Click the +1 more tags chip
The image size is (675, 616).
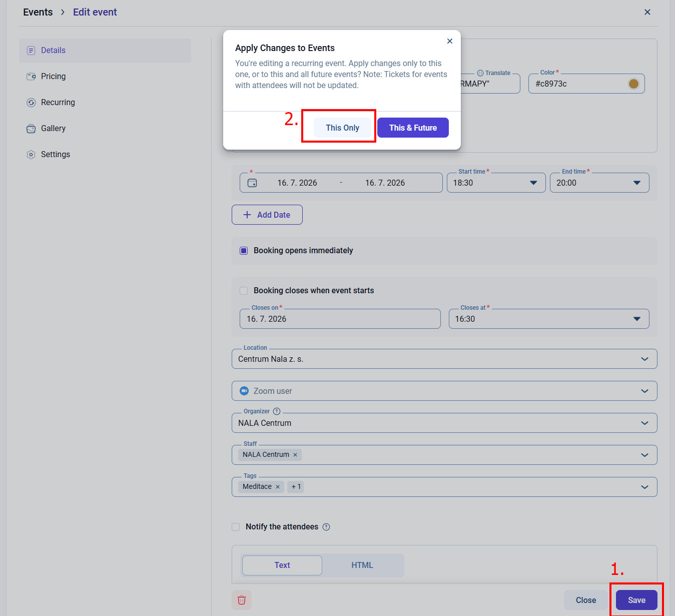(x=296, y=487)
